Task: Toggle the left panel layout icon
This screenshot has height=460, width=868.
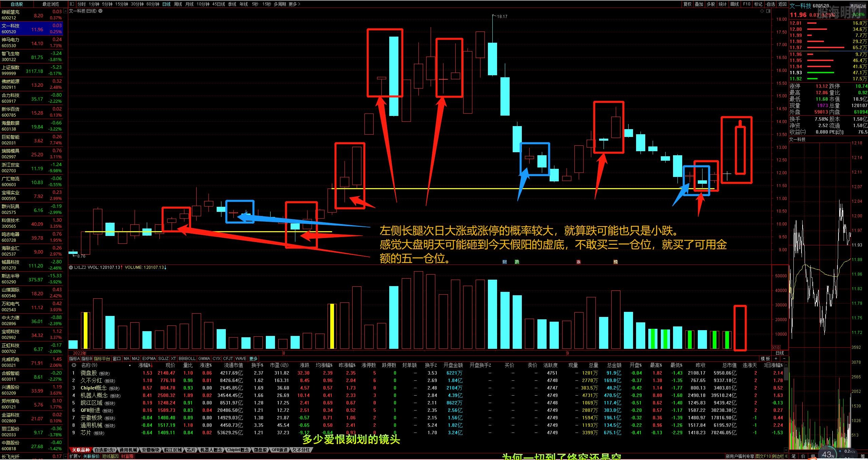Action: click(x=72, y=4)
